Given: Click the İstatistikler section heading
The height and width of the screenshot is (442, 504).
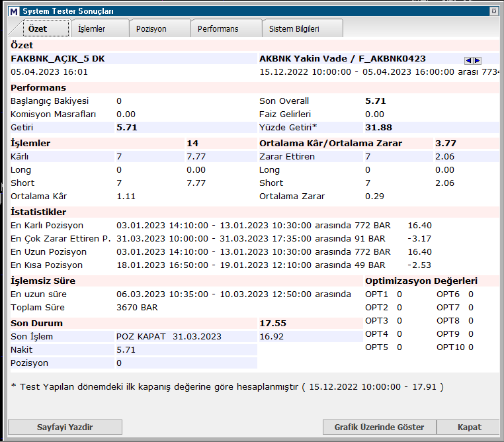Looking at the screenshot, I should coord(38,212).
